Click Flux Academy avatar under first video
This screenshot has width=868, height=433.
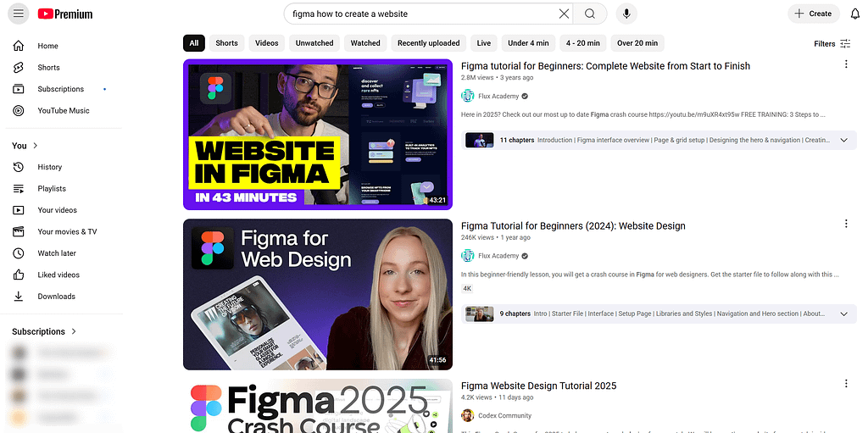tap(468, 96)
